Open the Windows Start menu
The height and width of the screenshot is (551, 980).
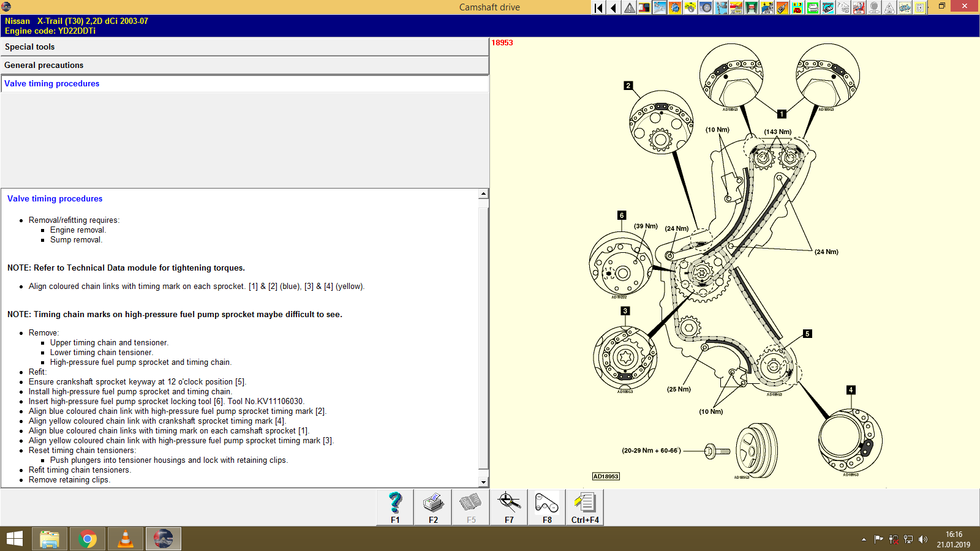pyautogui.click(x=15, y=539)
